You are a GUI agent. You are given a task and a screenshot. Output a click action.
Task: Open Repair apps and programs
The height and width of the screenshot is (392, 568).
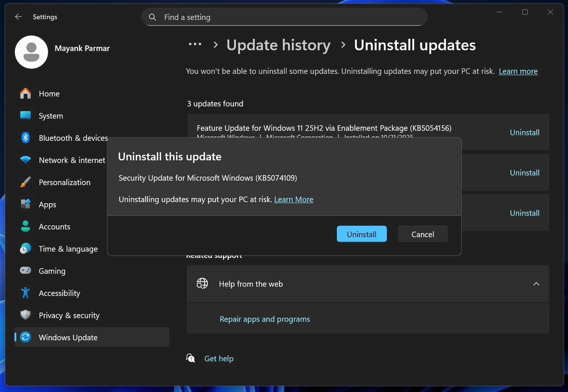[x=264, y=319]
